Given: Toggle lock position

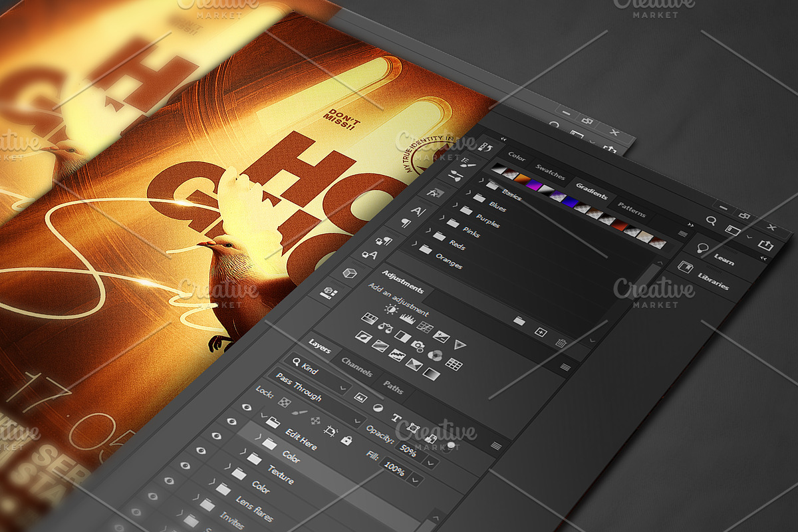Looking at the screenshot, I should [x=315, y=420].
